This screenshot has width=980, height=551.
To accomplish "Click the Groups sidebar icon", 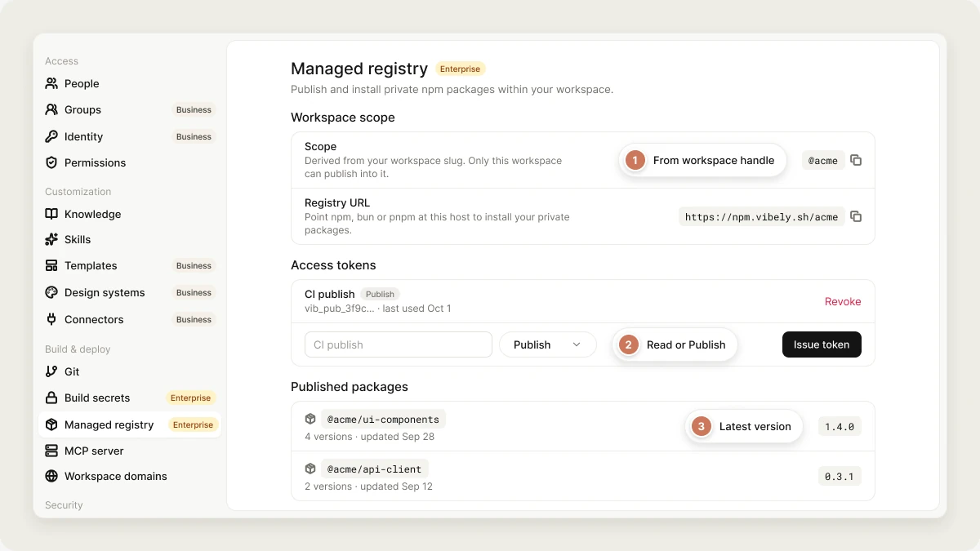I will tap(51, 109).
